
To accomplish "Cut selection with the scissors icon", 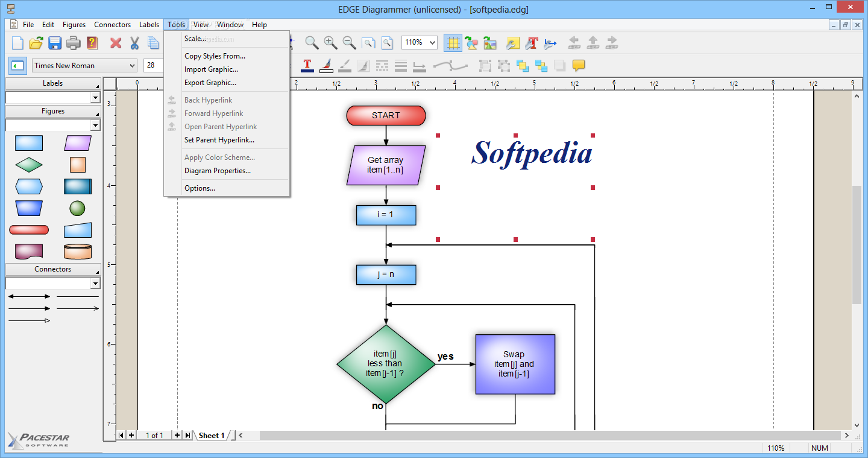I will [134, 43].
